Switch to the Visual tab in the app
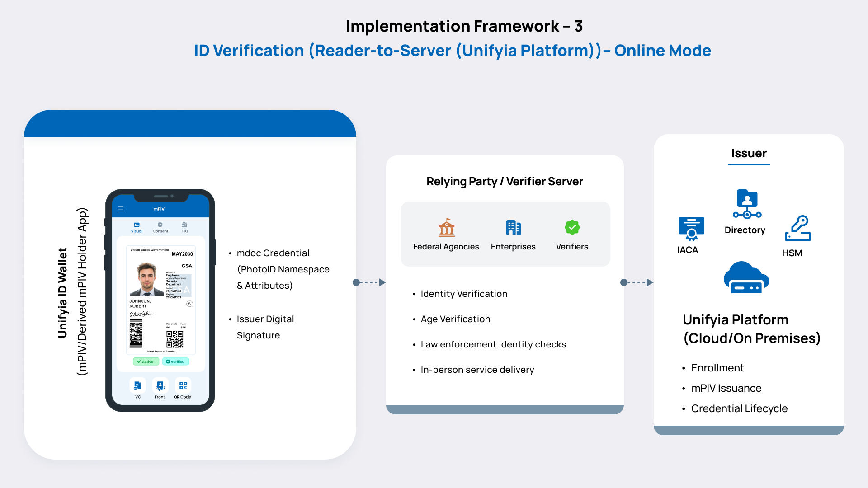The image size is (868, 488). pyautogui.click(x=137, y=227)
